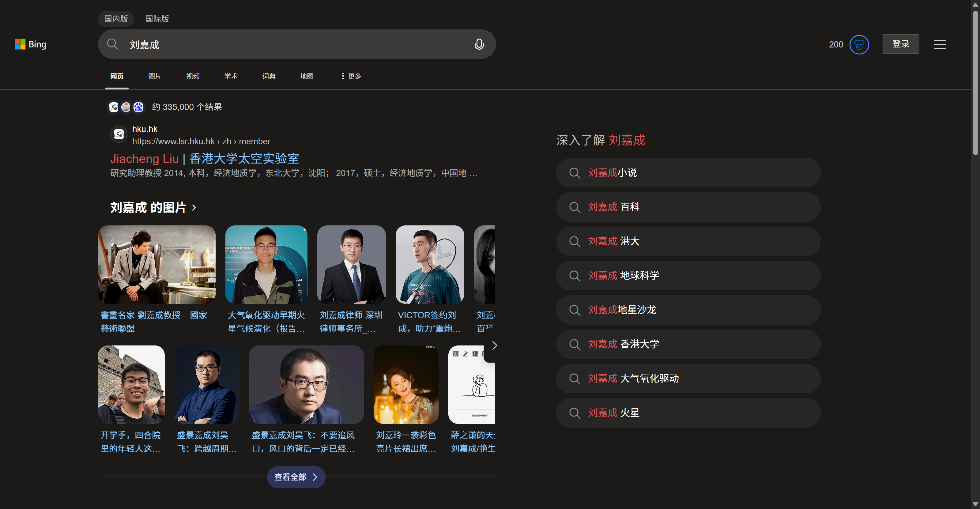
Task: Switch to 国内版 search mode
Action: pos(116,19)
